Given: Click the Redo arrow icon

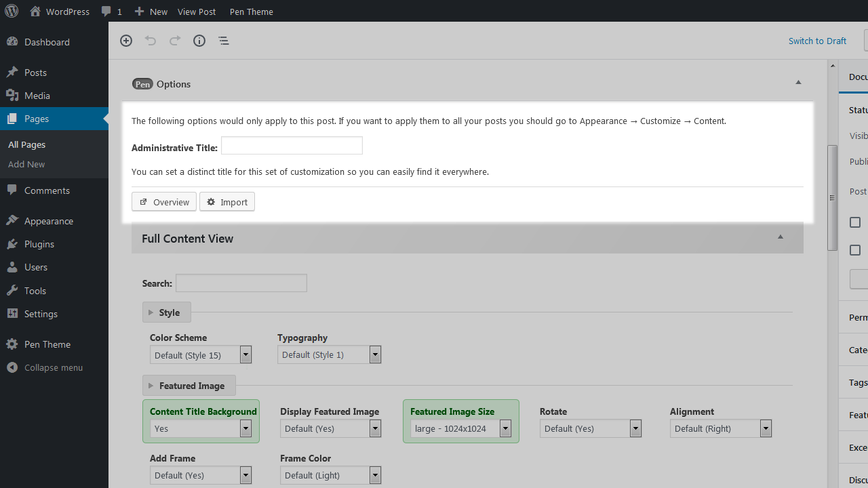Looking at the screenshot, I should 175,41.
